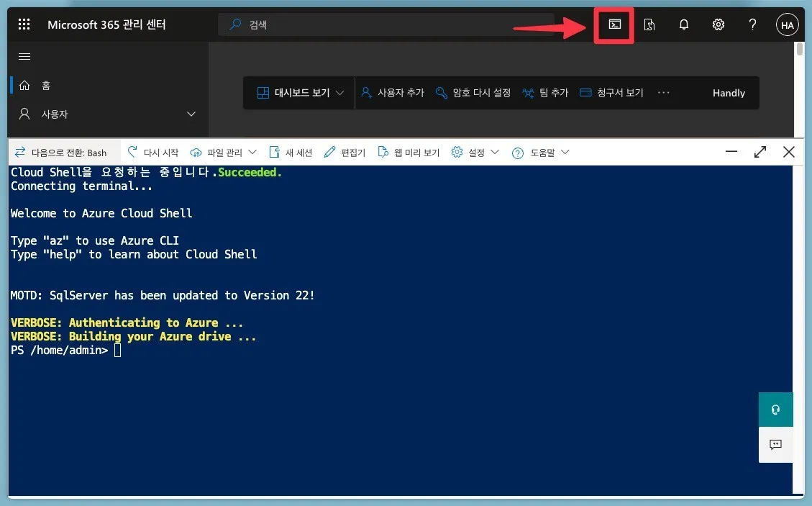This screenshot has height=506, width=812.
Task: Open the document script icon beside Cloud Shell
Action: click(649, 24)
